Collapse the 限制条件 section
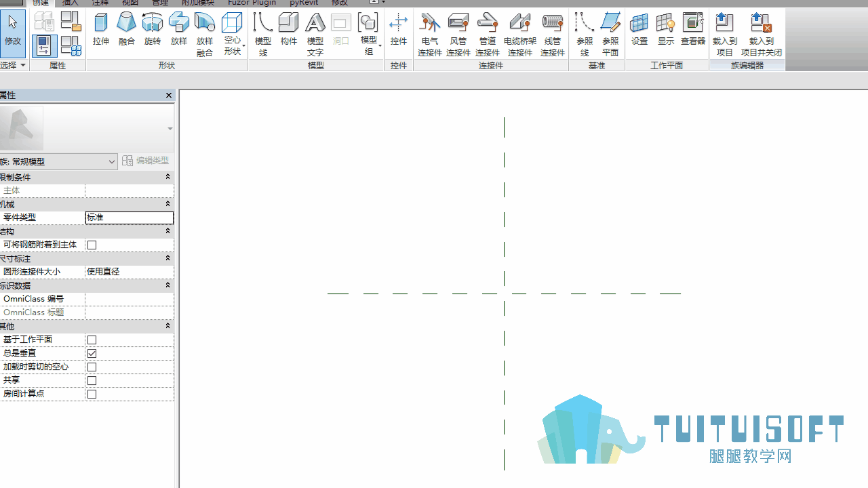Screen dimensions: 868x488 pos(168,177)
